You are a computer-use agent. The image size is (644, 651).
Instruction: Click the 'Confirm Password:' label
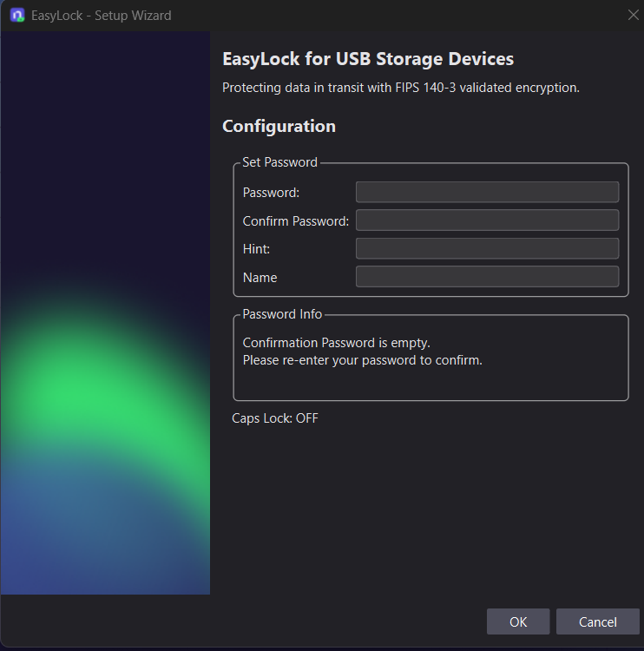coord(296,221)
